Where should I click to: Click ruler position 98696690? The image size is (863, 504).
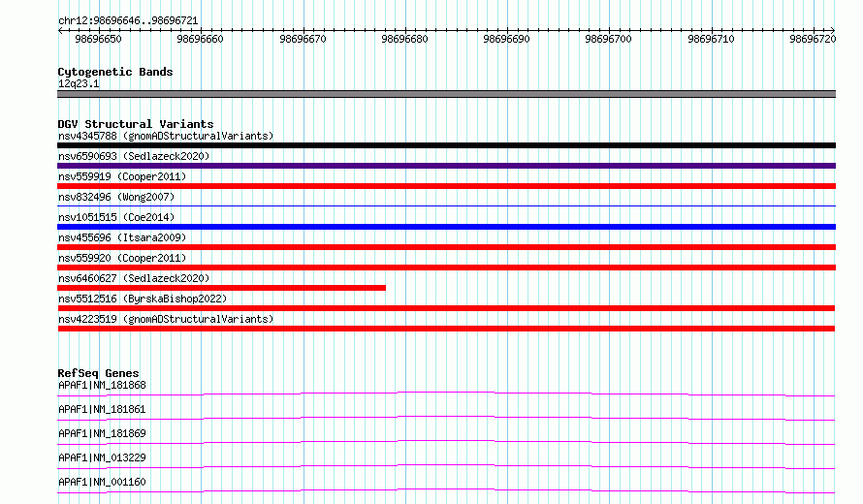coord(506,39)
